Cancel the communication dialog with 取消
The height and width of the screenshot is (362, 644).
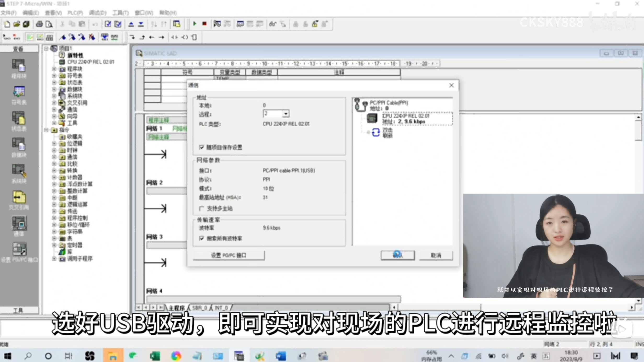(x=436, y=255)
